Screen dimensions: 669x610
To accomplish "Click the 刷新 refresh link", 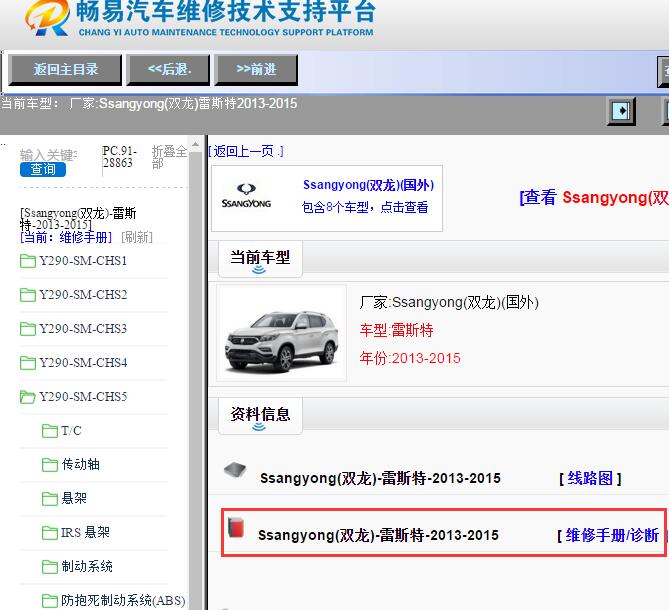I will point(137,237).
